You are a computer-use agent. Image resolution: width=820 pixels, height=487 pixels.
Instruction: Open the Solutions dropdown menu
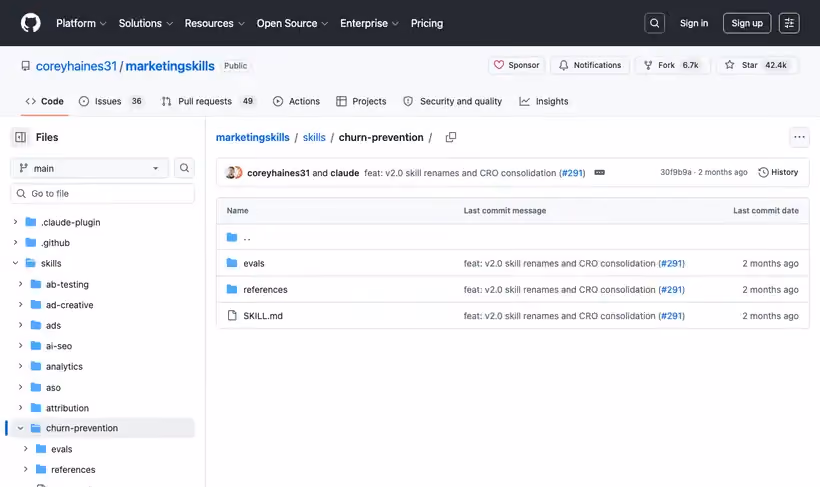(145, 23)
